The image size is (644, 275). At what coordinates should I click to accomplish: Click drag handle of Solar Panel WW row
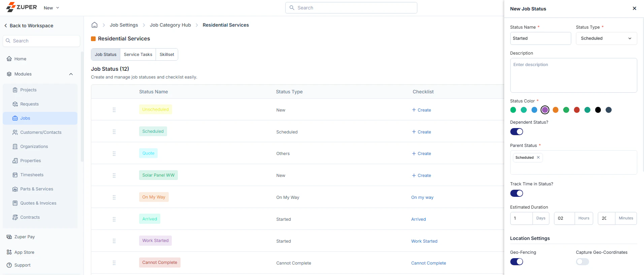point(114,176)
